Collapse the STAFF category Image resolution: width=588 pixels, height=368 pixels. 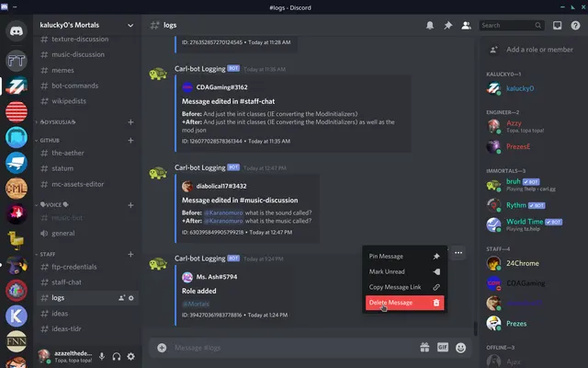pyautogui.click(x=45, y=254)
